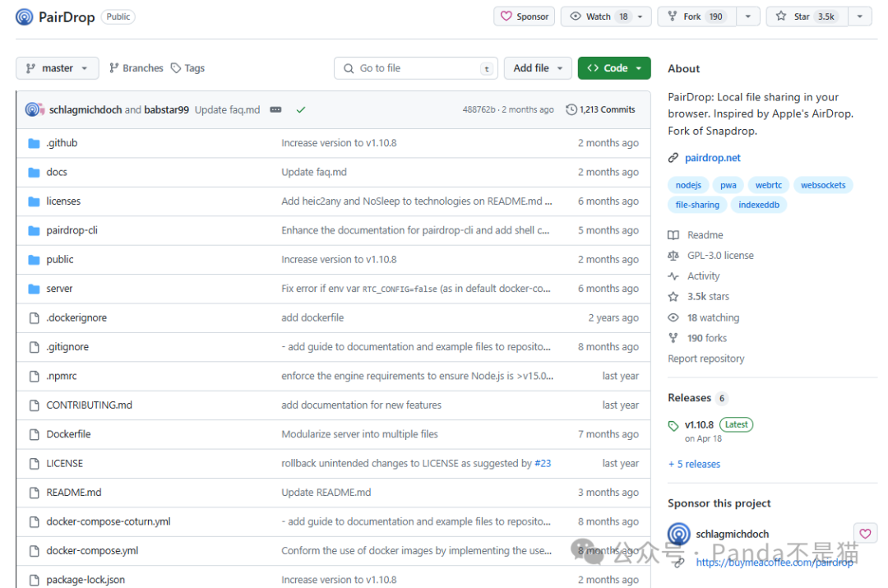Select the webrtc topic tag
This screenshot has height=588, width=888.
click(769, 185)
